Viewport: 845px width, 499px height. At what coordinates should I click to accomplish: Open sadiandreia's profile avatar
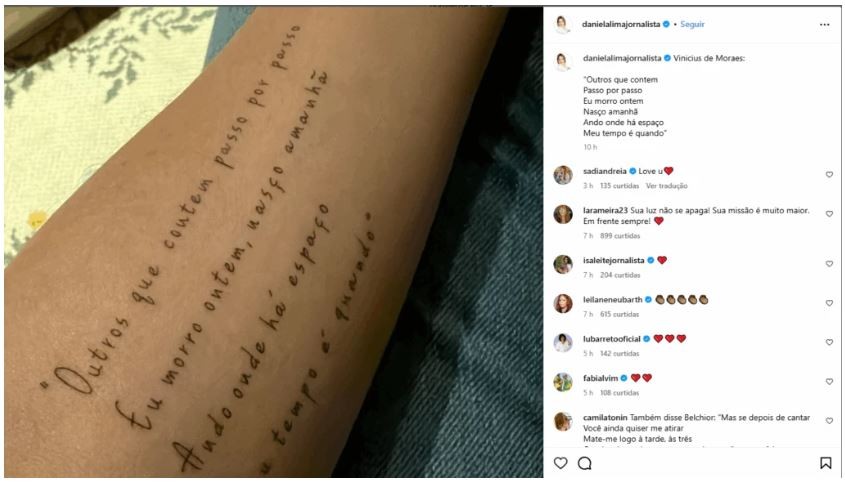point(563,175)
